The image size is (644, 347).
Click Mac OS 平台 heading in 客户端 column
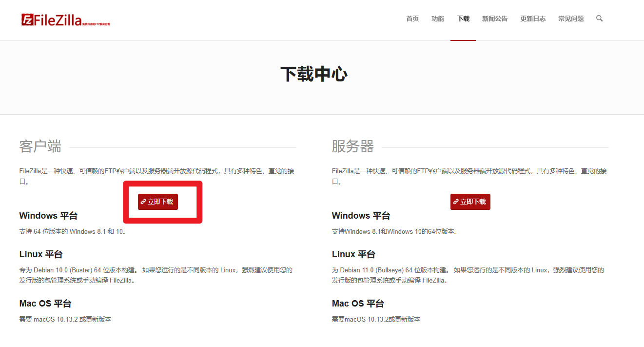point(45,304)
